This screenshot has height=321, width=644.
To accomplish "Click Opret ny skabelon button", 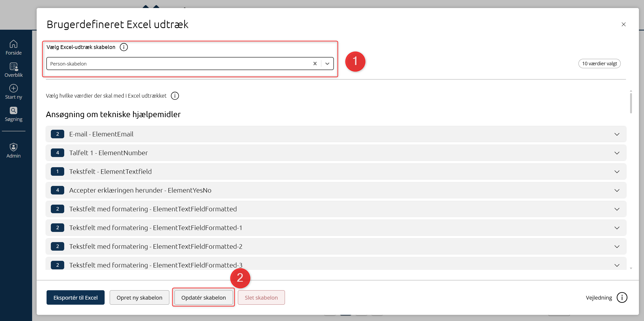I will coord(139,297).
